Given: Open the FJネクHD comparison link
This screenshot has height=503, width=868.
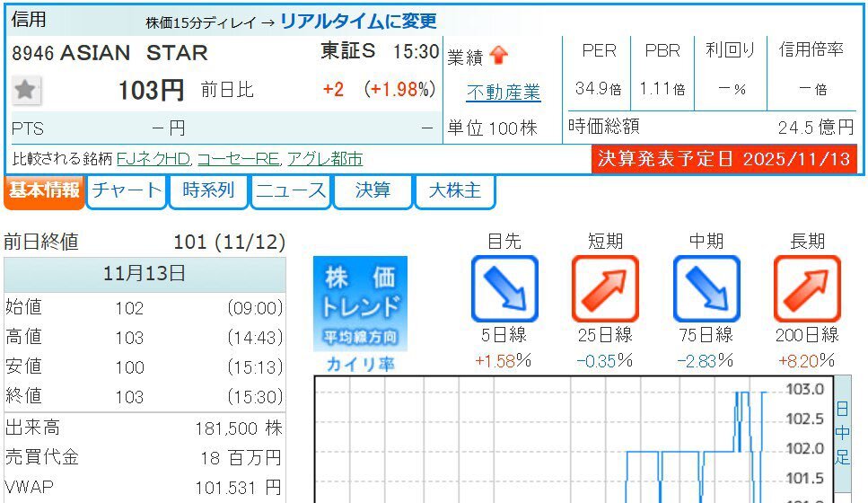Looking at the screenshot, I should click(x=153, y=159).
